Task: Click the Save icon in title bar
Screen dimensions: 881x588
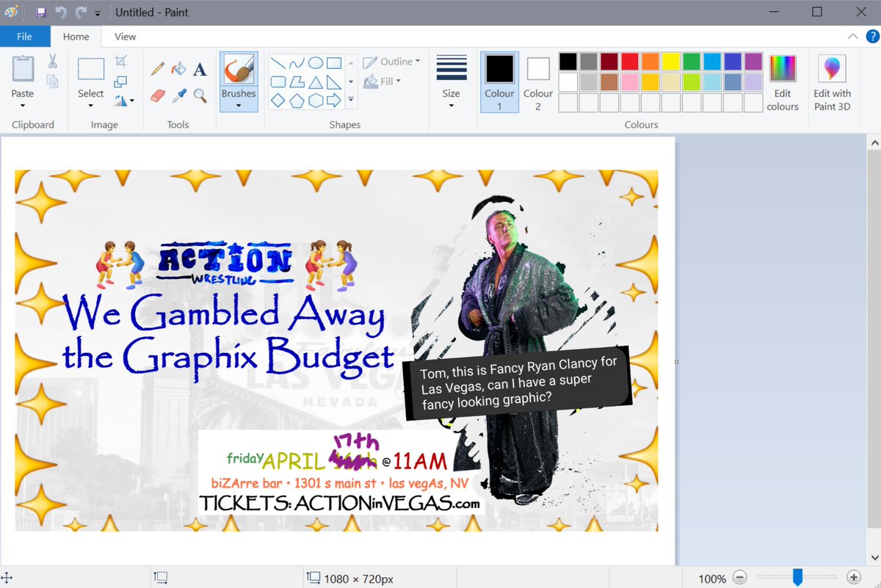Action: pyautogui.click(x=41, y=12)
